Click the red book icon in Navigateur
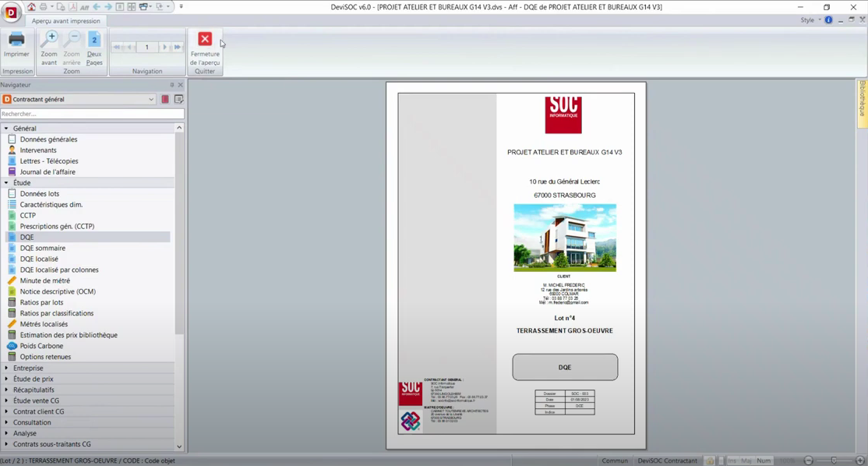Viewport: 868px width, 466px height. pos(165,100)
